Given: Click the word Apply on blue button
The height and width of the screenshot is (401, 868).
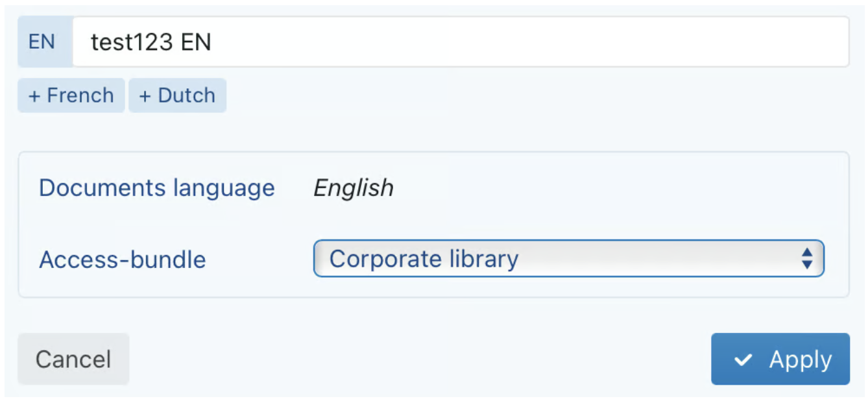Looking at the screenshot, I should (x=800, y=359).
